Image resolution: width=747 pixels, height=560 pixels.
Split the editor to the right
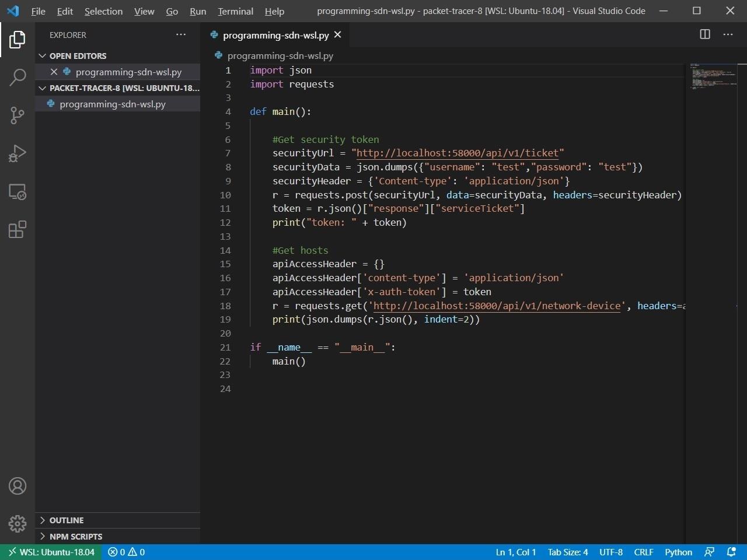click(705, 34)
